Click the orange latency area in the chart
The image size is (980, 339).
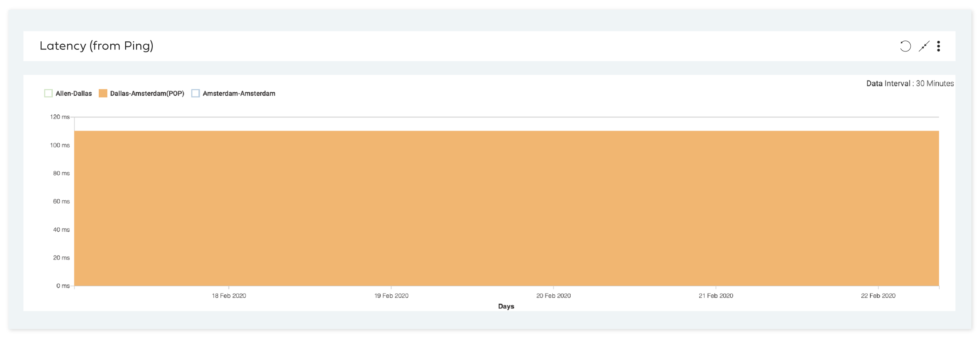506,208
